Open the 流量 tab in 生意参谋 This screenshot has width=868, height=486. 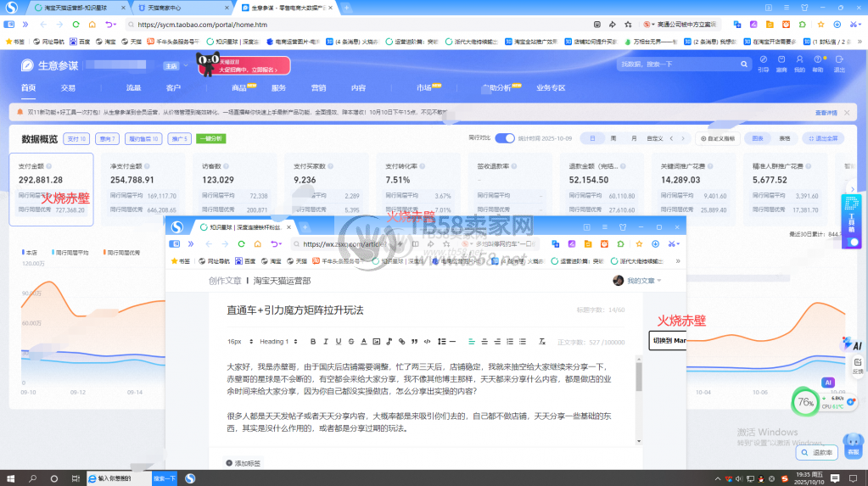[x=133, y=87]
